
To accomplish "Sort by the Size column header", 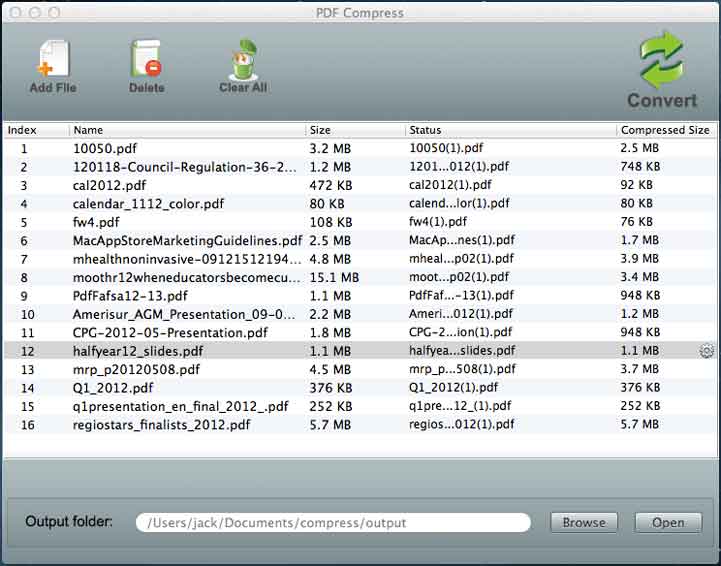I will click(x=355, y=130).
